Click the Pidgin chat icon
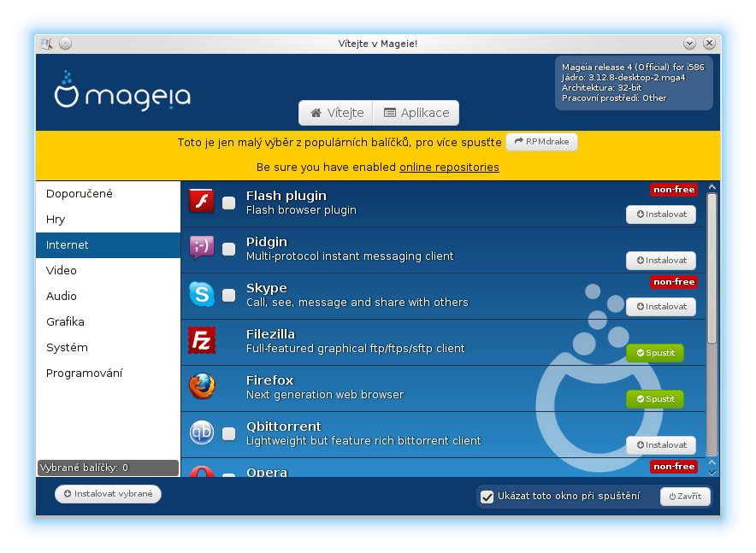Image resolution: width=756 pixels, height=553 pixels. [202, 247]
